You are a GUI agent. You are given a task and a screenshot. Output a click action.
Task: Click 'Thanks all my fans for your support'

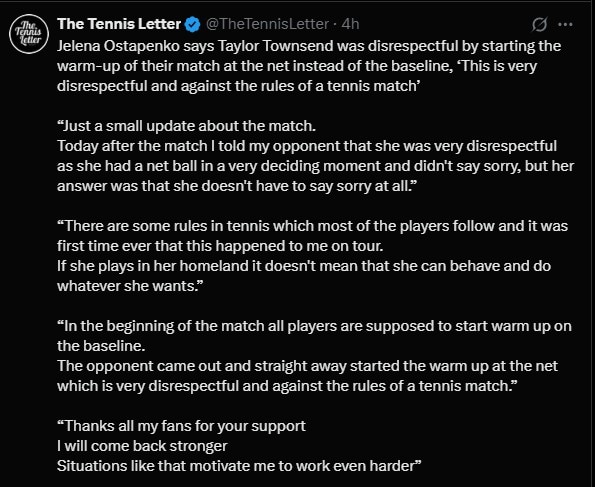click(x=181, y=426)
